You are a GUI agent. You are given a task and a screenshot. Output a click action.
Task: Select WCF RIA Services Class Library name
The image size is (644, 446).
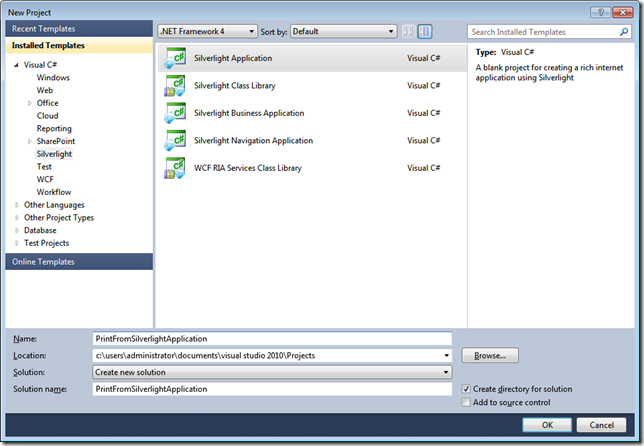pos(248,168)
